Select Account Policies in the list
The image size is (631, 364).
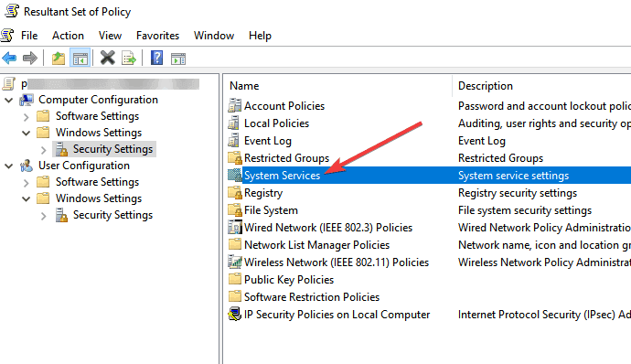pos(284,106)
